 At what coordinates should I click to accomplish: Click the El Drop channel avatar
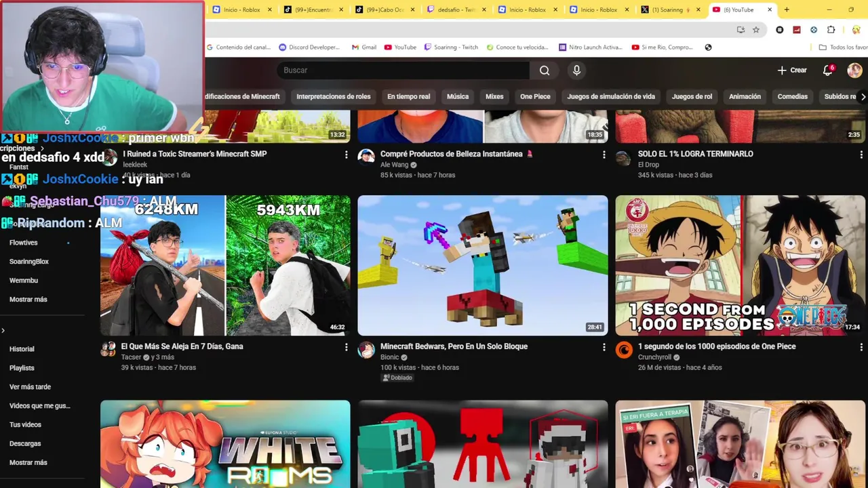click(x=623, y=158)
